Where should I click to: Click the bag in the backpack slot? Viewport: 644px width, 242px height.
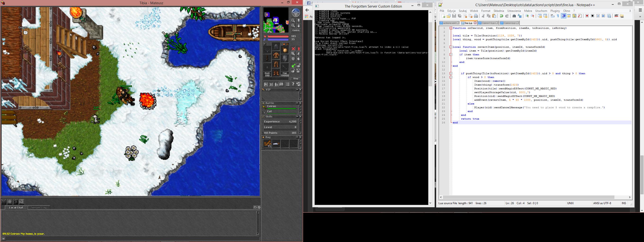pos(285,50)
